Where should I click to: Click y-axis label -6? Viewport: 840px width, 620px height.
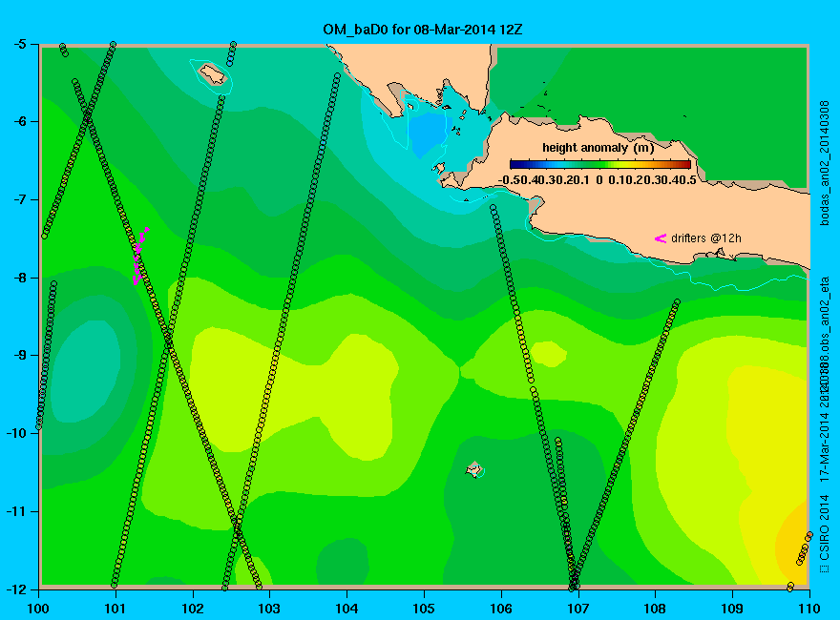19,122
